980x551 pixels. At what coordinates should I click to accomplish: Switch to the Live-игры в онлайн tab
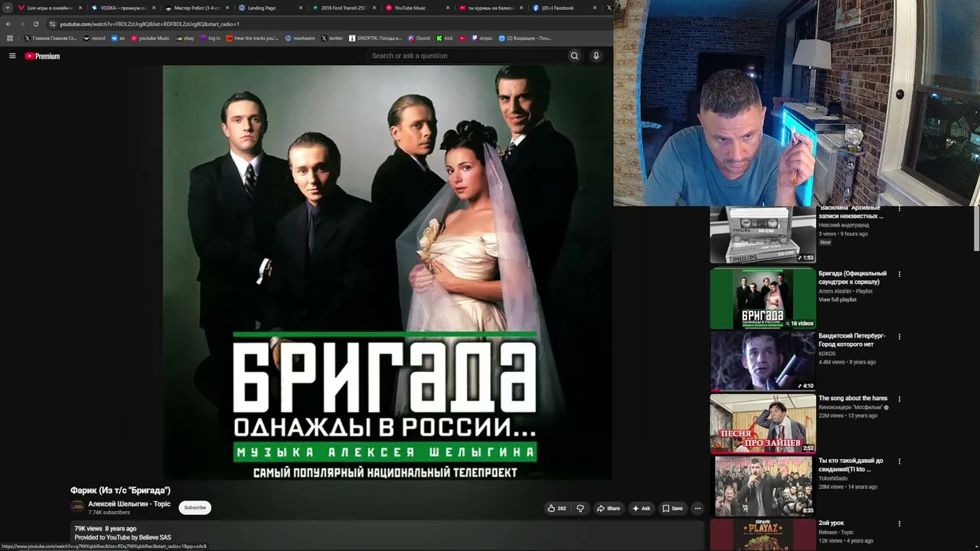(x=51, y=8)
